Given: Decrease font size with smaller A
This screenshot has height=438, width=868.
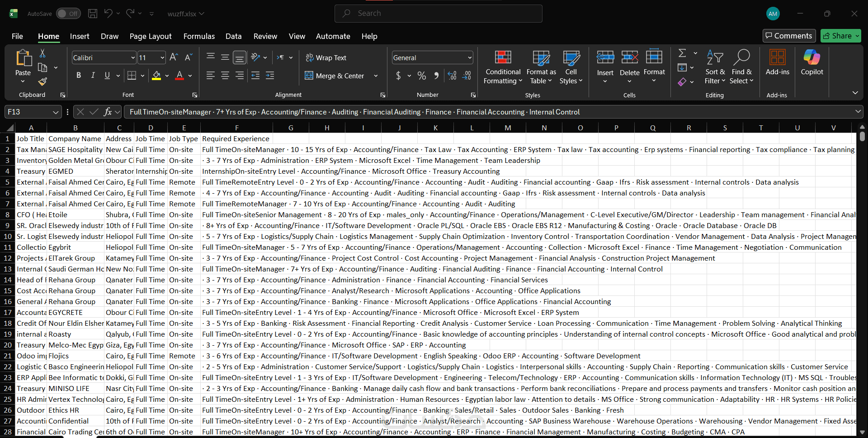Looking at the screenshot, I should click(x=189, y=57).
